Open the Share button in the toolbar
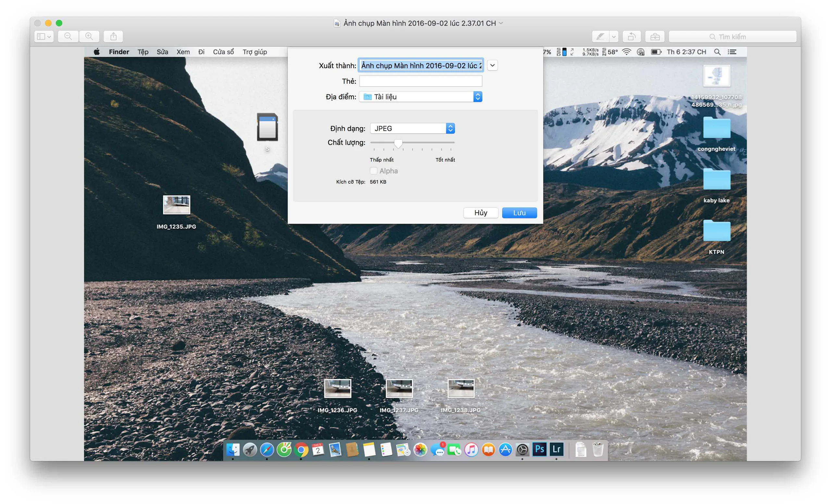The height and width of the screenshot is (504, 831). pos(113,36)
